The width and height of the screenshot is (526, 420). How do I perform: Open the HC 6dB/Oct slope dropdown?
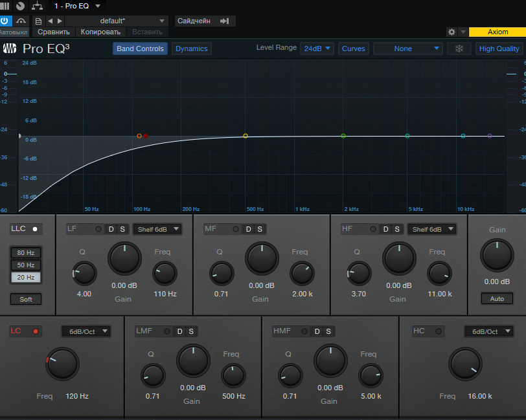pyautogui.click(x=489, y=331)
